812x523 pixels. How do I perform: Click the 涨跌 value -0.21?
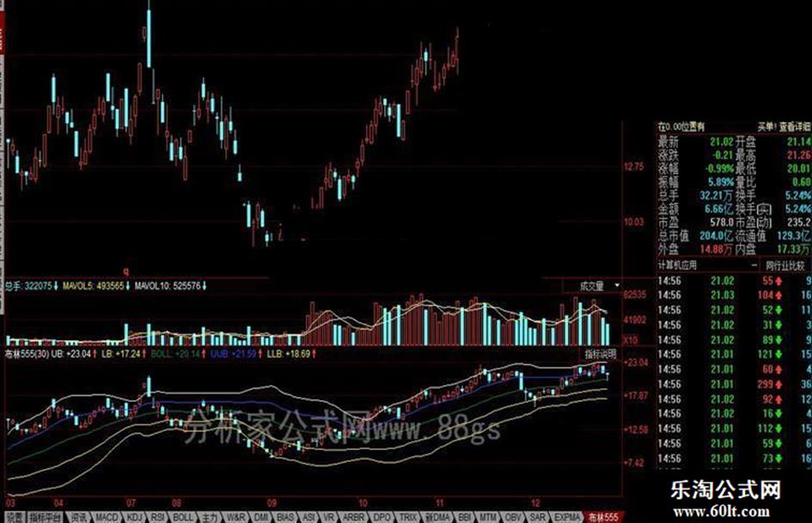tap(723, 155)
